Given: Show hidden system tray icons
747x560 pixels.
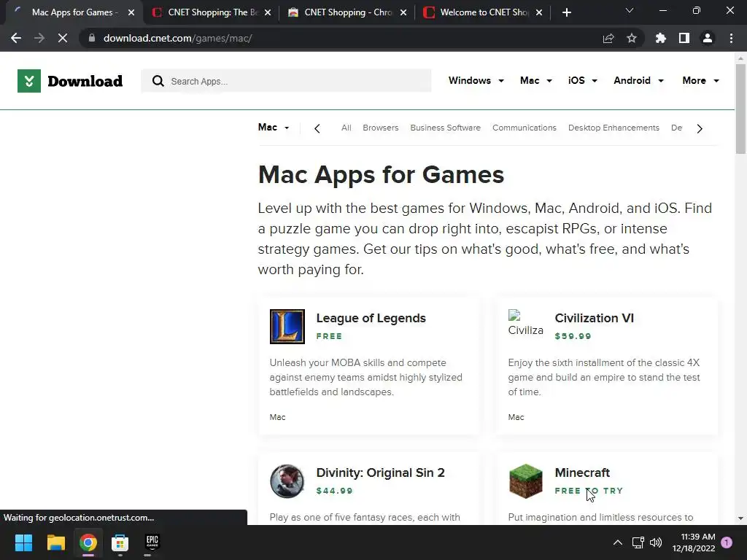Looking at the screenshot, I should 617,542.
